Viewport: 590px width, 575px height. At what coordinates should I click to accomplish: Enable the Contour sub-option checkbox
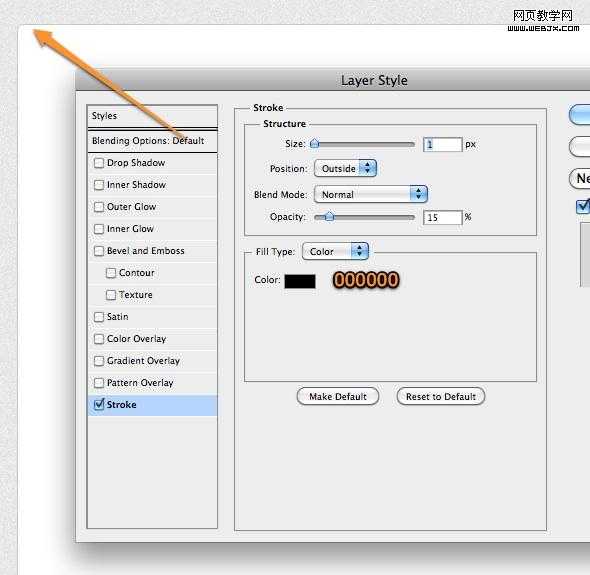point(111,273)
